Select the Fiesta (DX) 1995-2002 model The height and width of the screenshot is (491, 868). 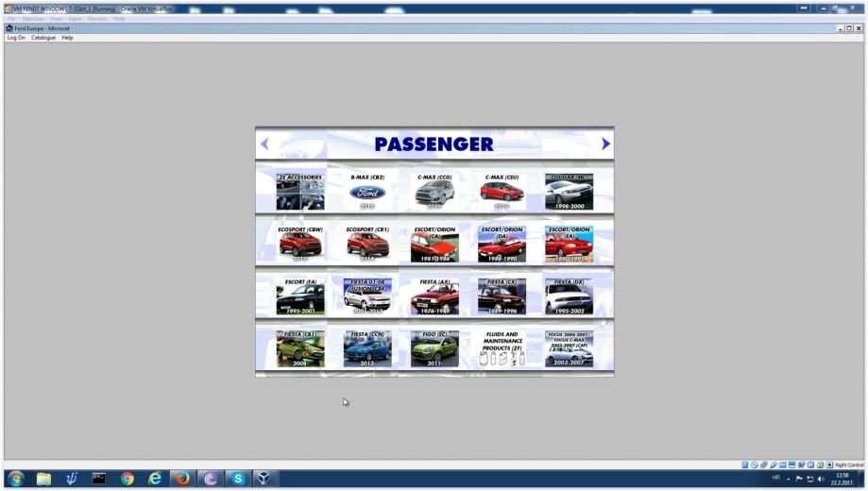(570, 296)
